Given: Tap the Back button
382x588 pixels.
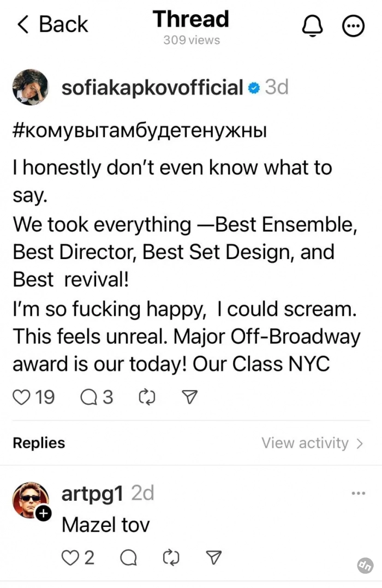Looking at the screenshot, I should coord(52,25).
